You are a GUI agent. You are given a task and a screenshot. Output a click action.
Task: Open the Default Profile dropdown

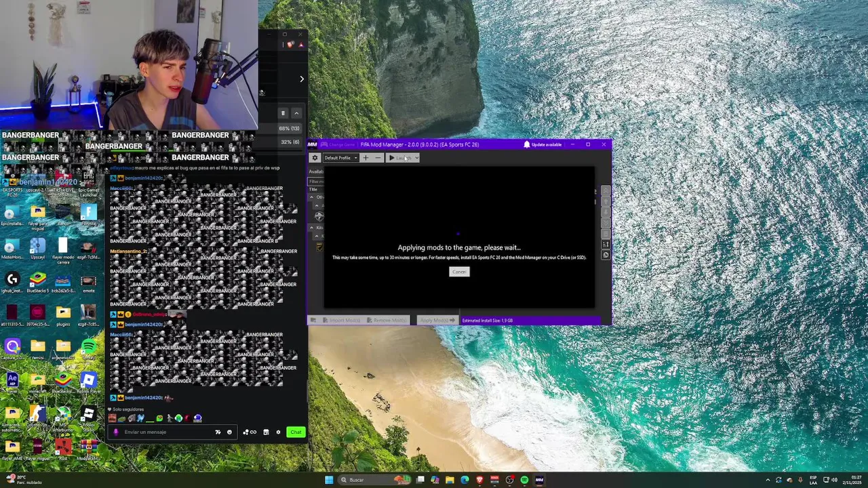(x=341, y=158)
